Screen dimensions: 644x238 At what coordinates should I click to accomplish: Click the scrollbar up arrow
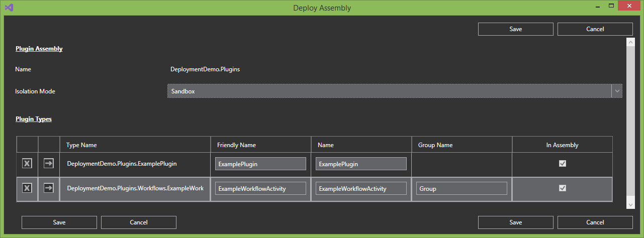(x=630, y=43)
